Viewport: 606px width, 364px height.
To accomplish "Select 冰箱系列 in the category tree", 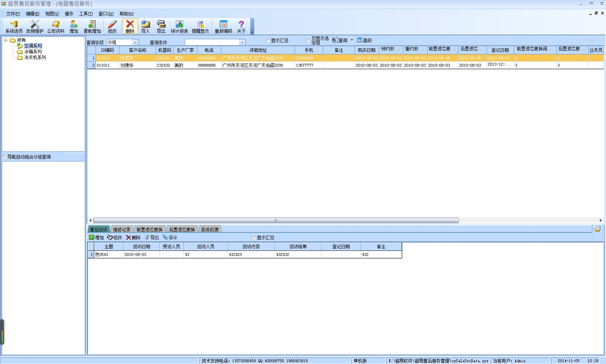I will [x=33, y=52].
